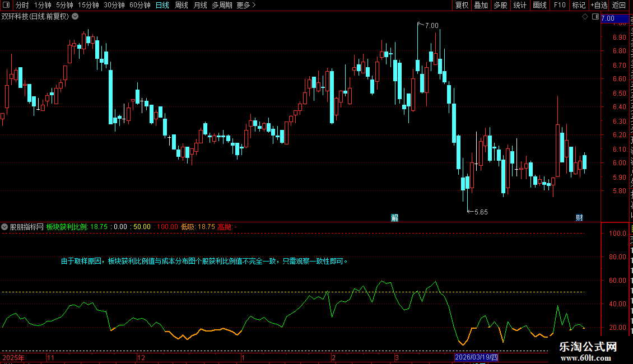Toggle the right side panel icon
Image resolution: width=633 pixels, height=364 pixels.
click(x=595, y=17)
